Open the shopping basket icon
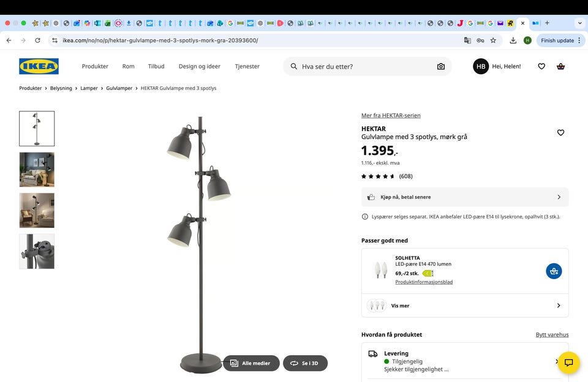 pyautogui.click(x=560, y=66)
